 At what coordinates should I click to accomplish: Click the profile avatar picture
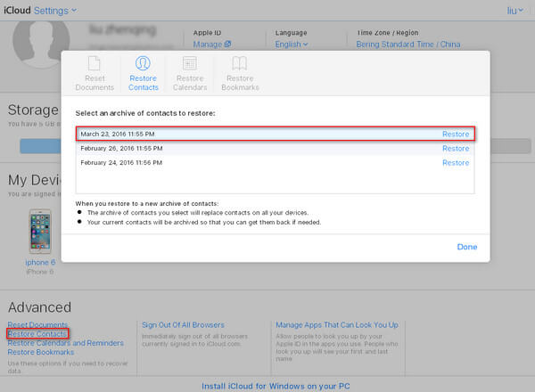[x=41, y=43]
